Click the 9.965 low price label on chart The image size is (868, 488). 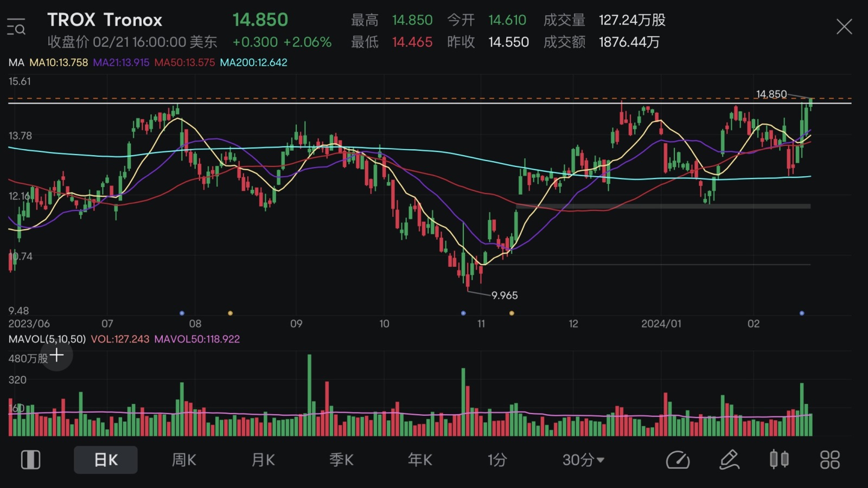point(505,296)
